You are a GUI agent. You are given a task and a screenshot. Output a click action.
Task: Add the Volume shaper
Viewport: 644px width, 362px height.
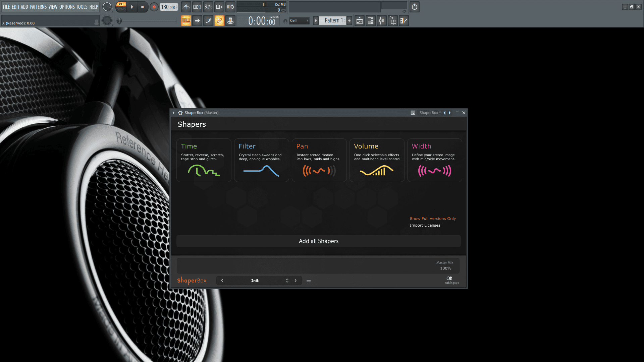pyautogui.click(x=377, y=160)
